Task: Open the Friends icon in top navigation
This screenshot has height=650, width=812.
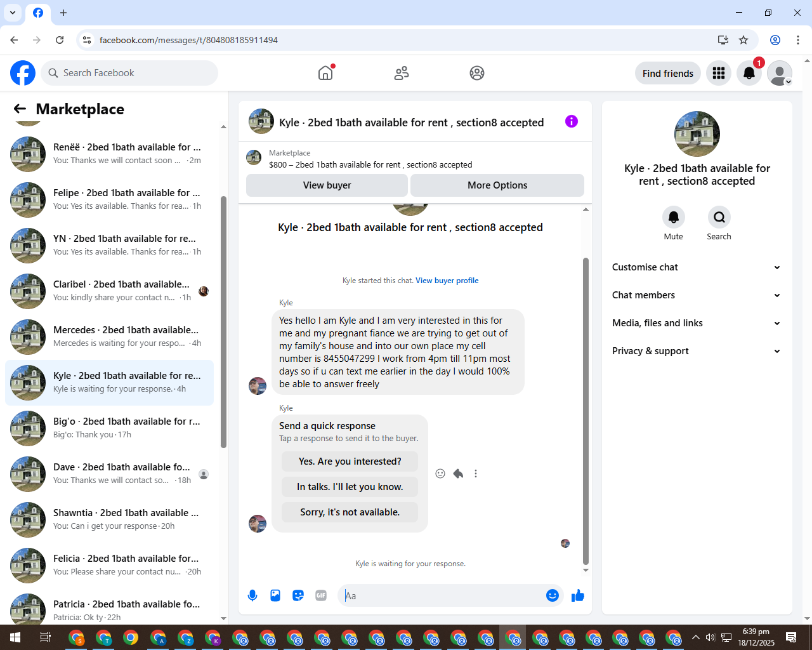Action: 402,73
